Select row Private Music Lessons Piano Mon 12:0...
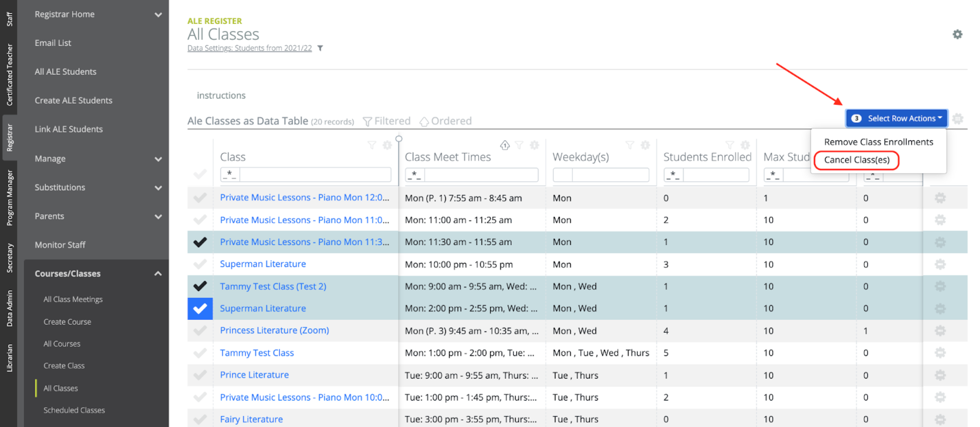Screen dimensions: 980x427 200,198
